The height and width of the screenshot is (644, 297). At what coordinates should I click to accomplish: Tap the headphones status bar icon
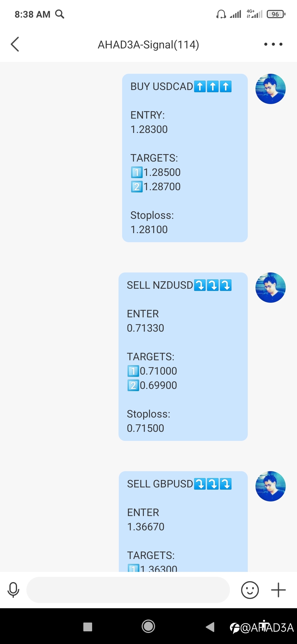[221, 14]
